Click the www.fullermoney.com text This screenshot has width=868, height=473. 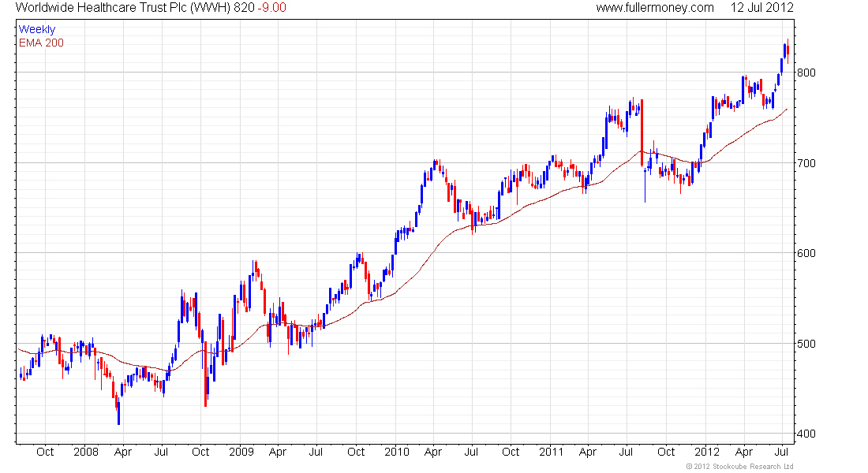(655, 8)
